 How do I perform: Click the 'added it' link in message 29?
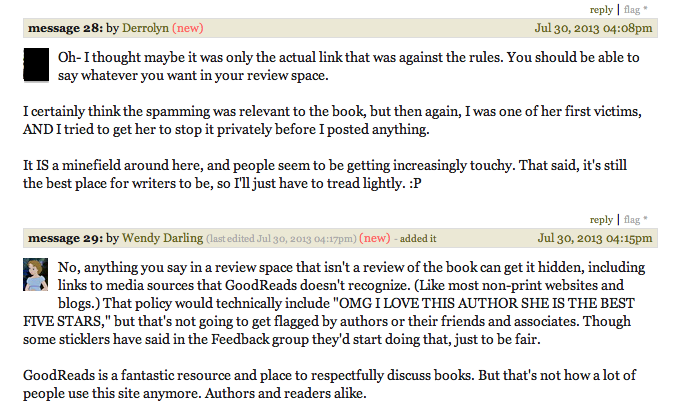pos(418,238)
